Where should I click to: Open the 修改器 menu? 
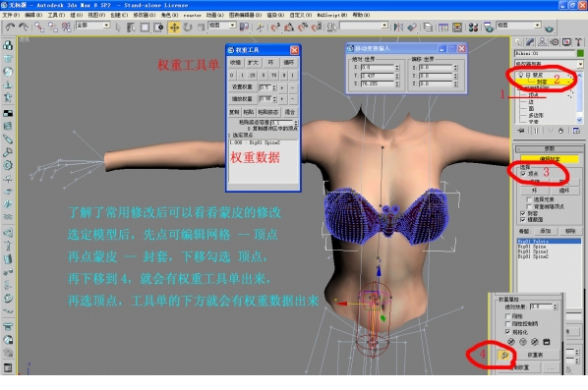144,15
